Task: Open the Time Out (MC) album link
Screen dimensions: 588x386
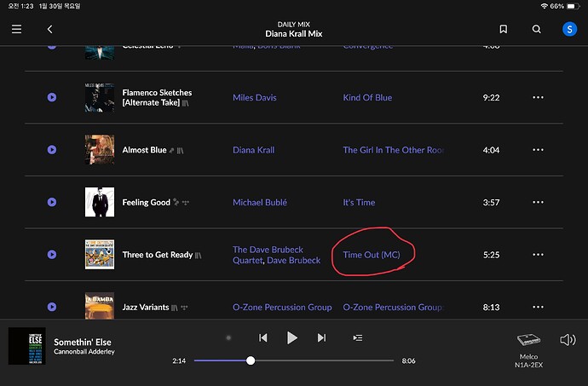Action: point(372,255)
